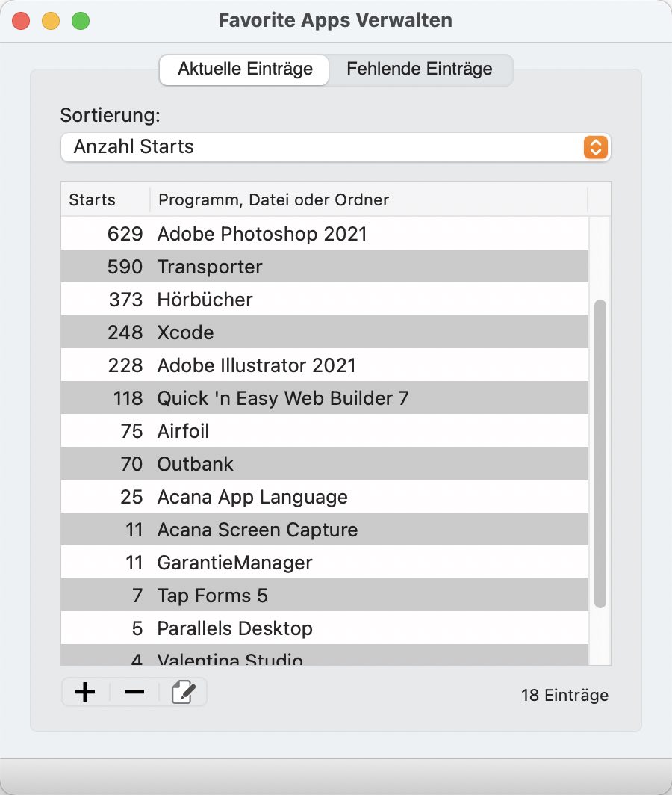This screenshot has width=672, height=795.
Task: Select the Valentina Studio entry
Action: 324,655
